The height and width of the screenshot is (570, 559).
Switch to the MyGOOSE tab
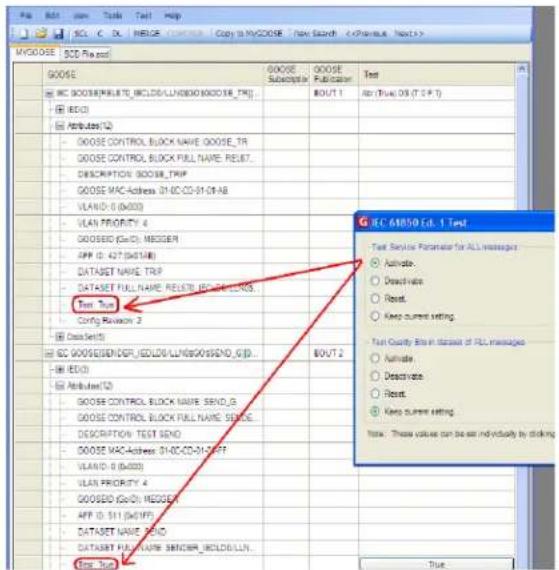click(x=35, y=52)
